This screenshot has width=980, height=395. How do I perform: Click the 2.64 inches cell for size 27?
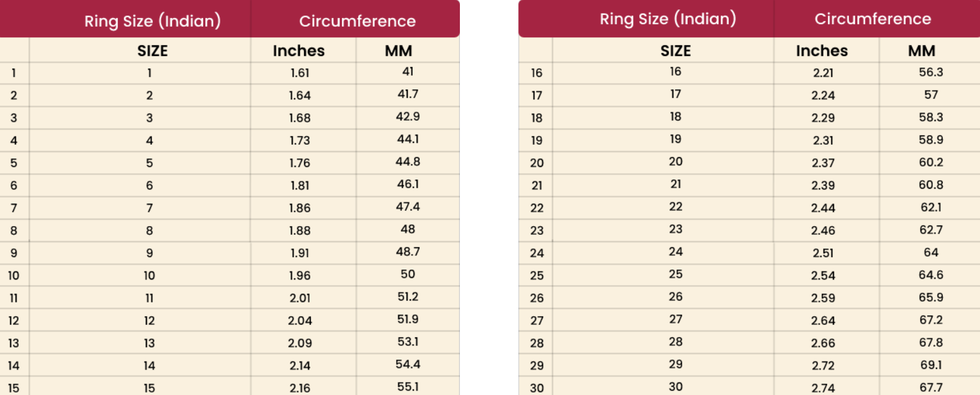coord(823,320)
